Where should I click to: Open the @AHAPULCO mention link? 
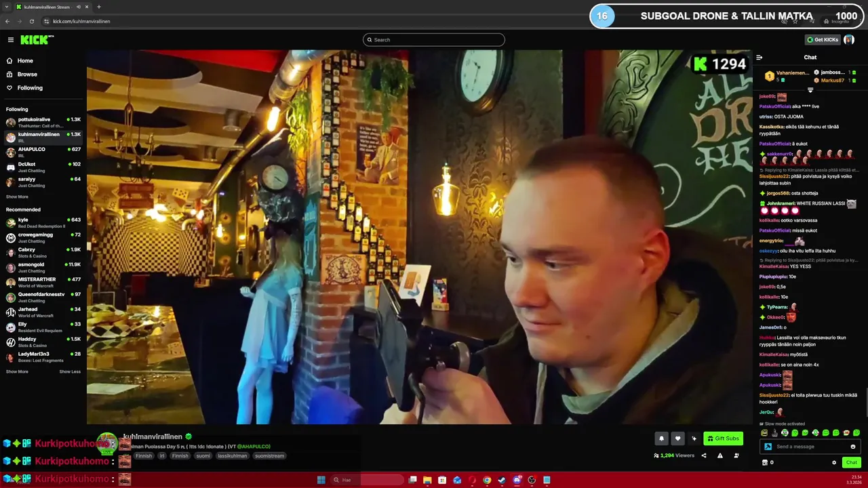point(254,447)
